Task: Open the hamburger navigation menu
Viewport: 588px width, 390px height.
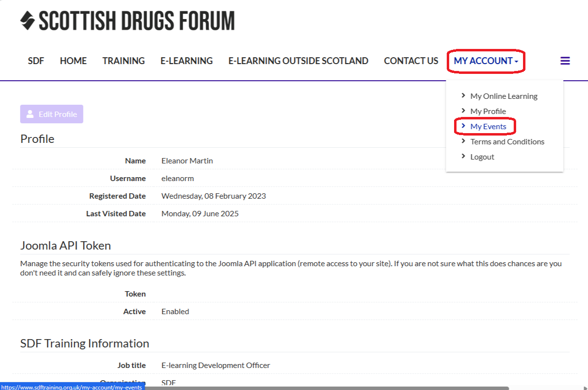Action: (565, 61)
